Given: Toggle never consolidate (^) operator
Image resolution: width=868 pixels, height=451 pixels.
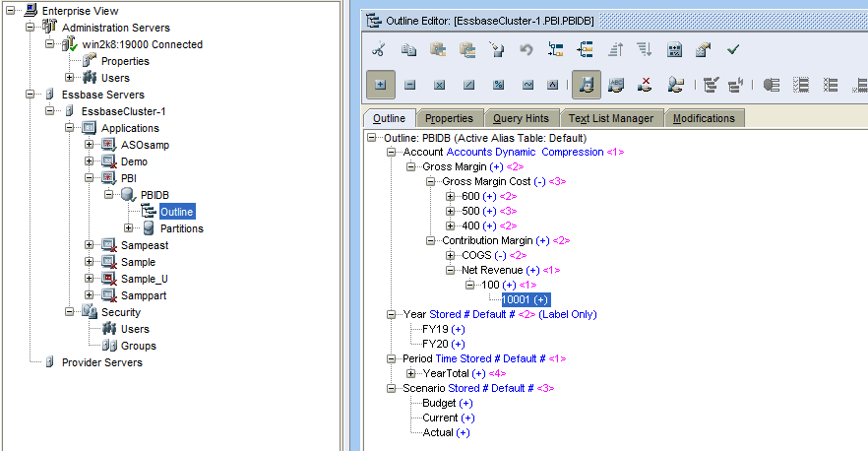Looking at the screenshot, I should (552, 85).
